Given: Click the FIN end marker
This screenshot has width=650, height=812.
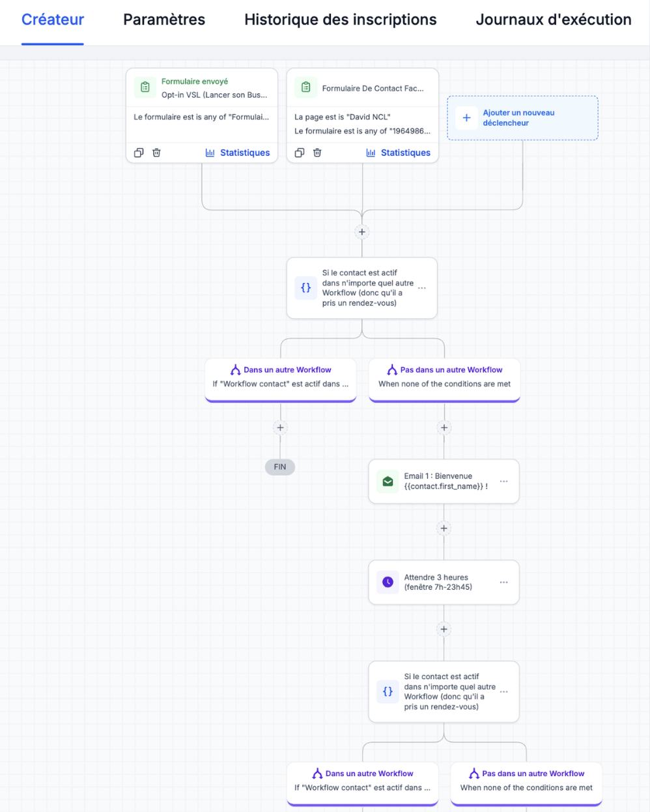Looking at the screenshot, I should [x=280, y=467].
